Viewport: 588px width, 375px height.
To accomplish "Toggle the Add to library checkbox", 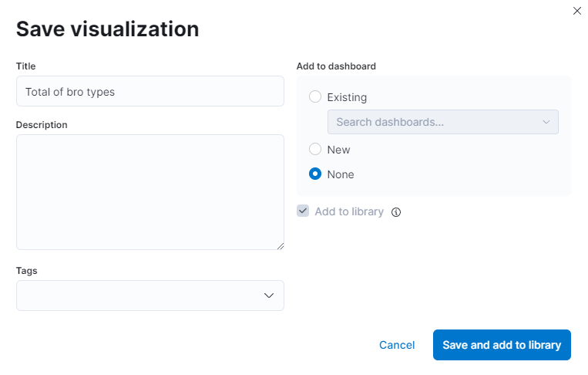I will [x=303, y=211].
